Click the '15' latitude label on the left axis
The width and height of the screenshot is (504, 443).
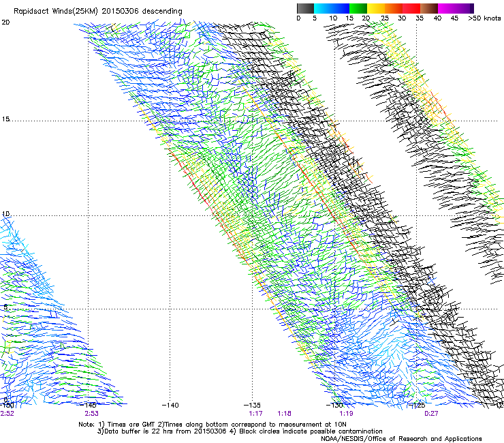pyautogui.click(x=5, y=119)
